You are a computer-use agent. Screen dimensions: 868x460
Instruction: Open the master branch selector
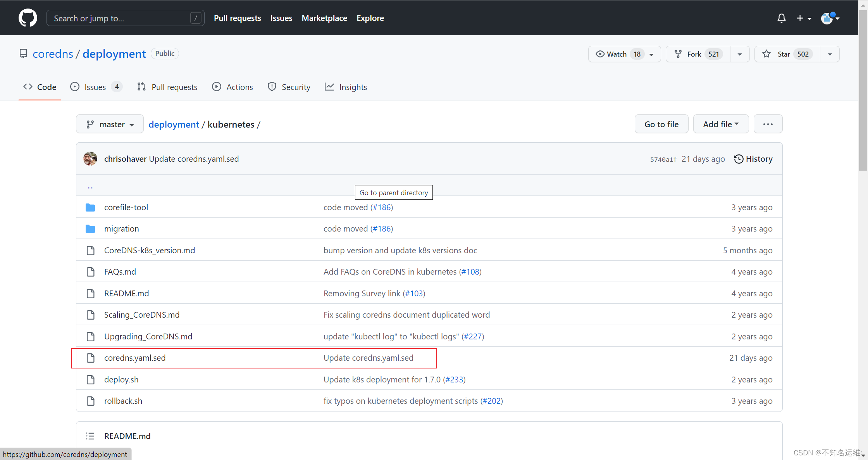(110, 124)
